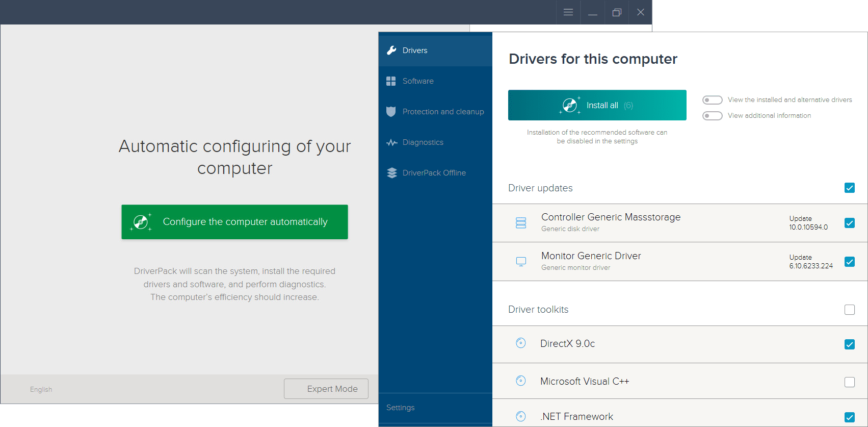Viewport: 868px width, 427px height.
Task: Open the hamburger menu in title bar
Action: tap(568, 12)
